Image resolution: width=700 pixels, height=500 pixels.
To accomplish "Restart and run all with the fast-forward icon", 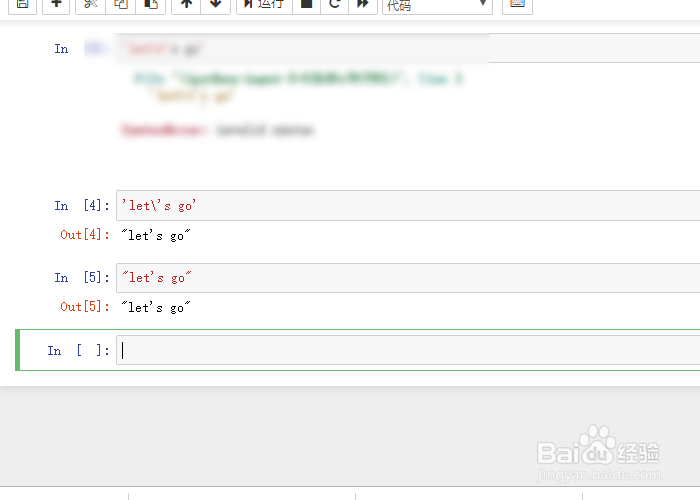I will click(362, 5).
